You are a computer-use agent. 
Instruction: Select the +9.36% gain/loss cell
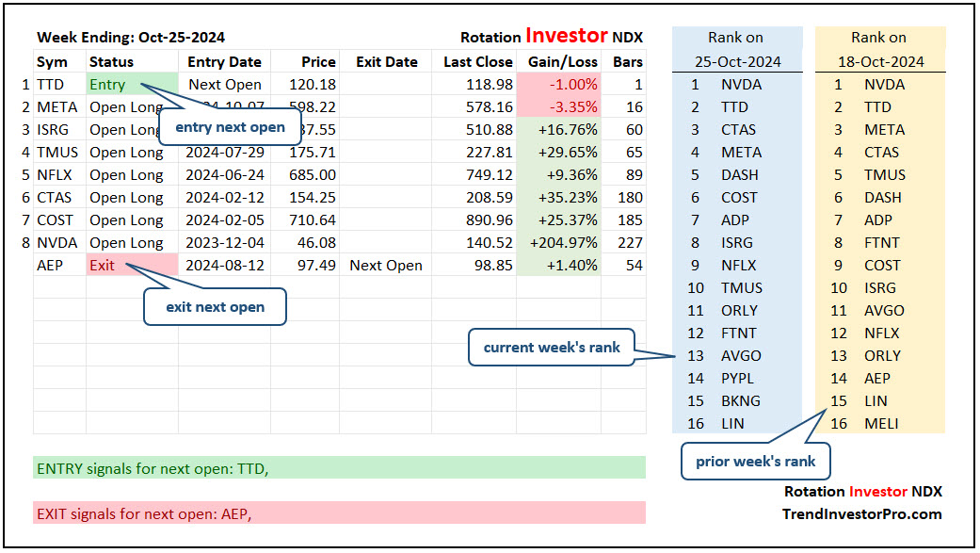point(559,174)
